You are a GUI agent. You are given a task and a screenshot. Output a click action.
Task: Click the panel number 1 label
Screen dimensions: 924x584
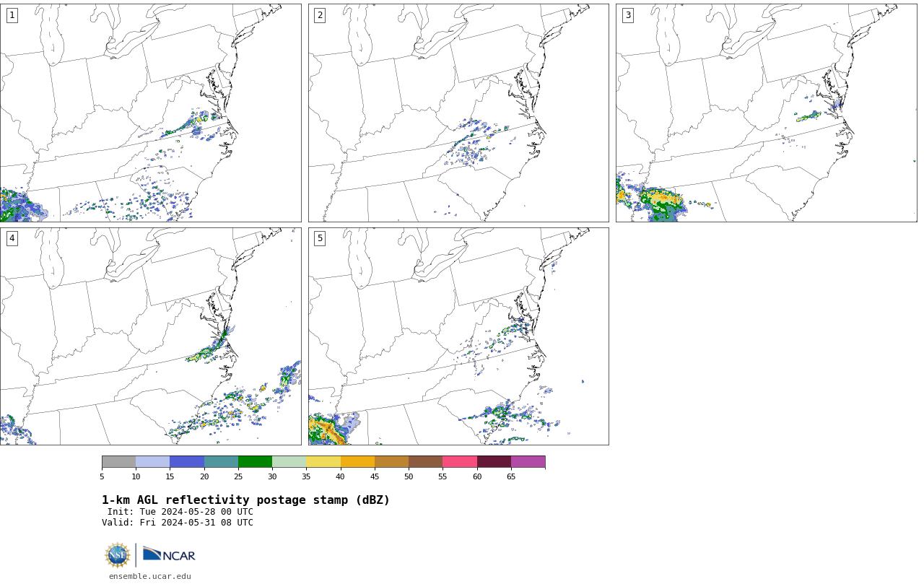12,15
